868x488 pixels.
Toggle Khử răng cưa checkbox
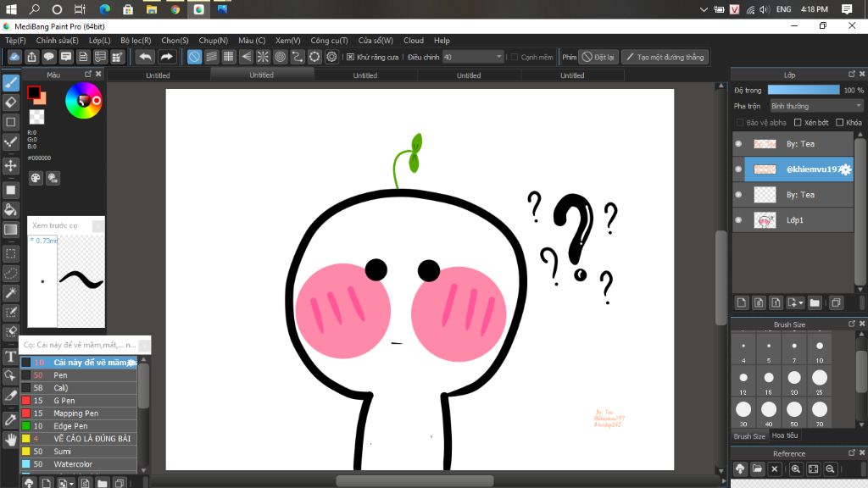tap(350, 57)
